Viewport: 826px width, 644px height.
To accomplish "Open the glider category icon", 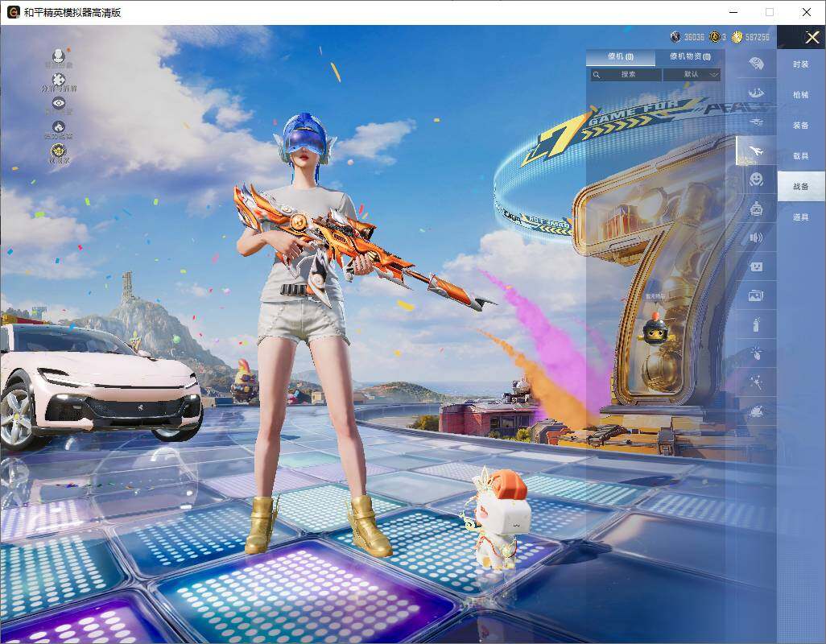I will point(757,122).
